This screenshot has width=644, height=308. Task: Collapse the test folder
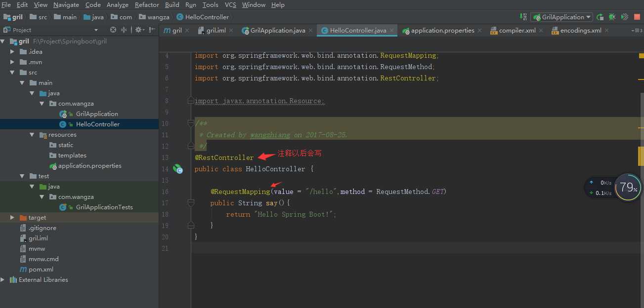point(22,176)
